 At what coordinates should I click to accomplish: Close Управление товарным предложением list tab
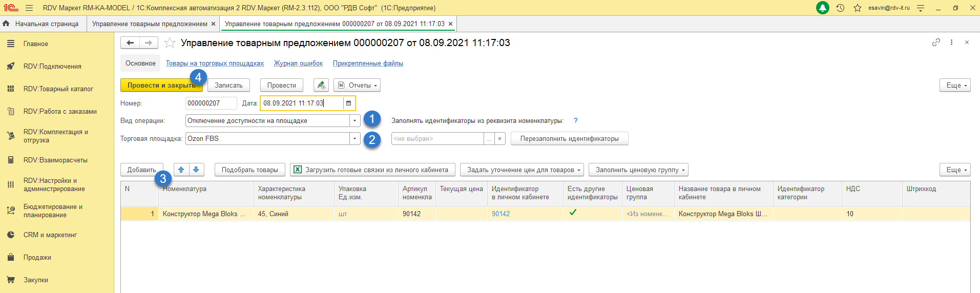click(x=213, y=24)
